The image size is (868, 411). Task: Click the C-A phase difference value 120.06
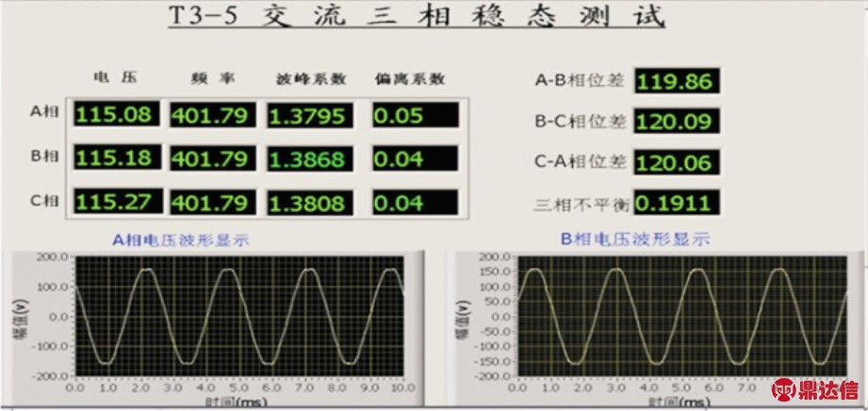click(677, 162)
